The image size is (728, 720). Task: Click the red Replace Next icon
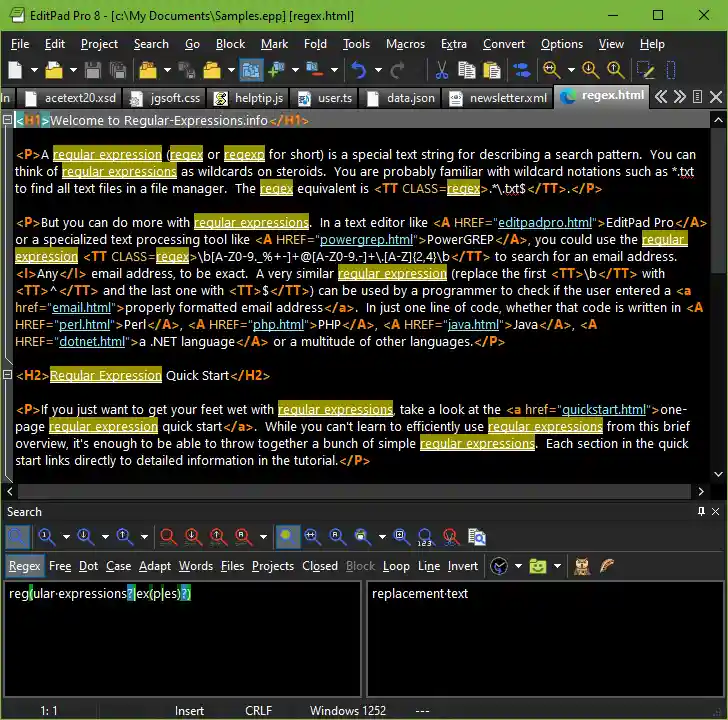[193, 537]
